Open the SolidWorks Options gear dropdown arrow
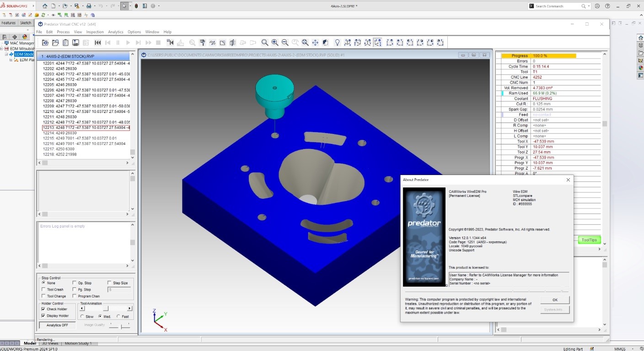 coord(159,6)
